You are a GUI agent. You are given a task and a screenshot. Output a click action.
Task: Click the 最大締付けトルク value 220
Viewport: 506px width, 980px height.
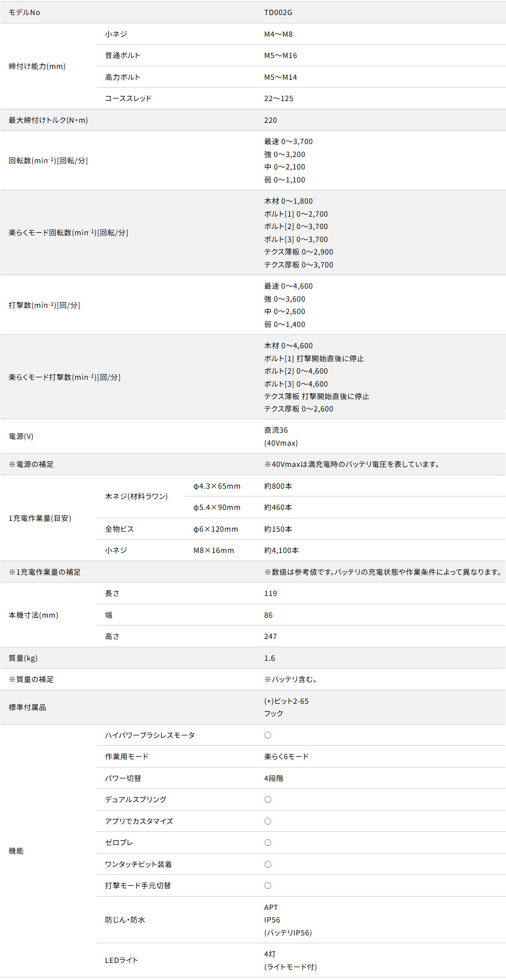[x=271, y=120]
